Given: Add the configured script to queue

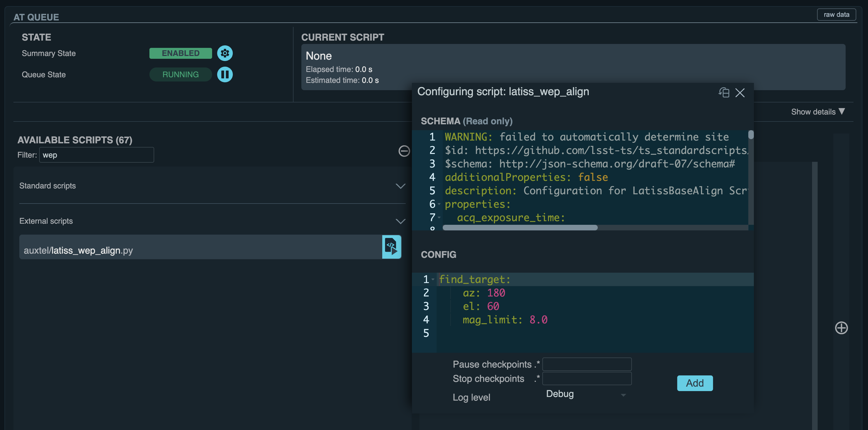Looking at the screenshot, I should [x=695, y=383].
